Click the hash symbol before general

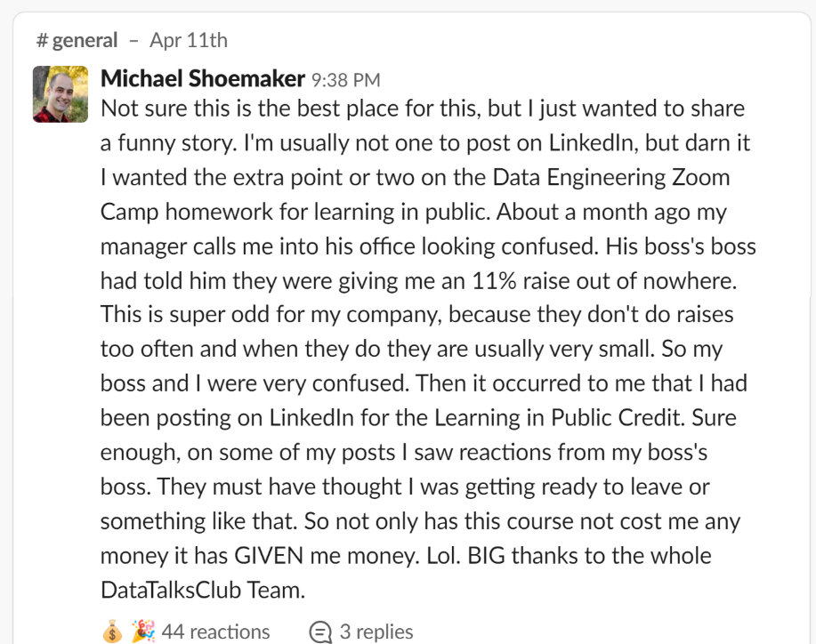(38, 40)
